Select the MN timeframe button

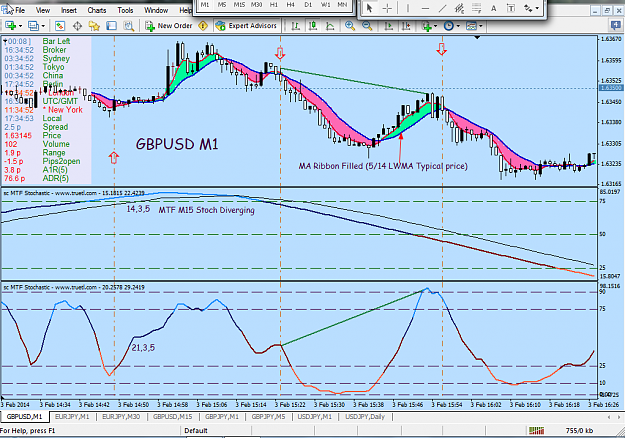342,5
